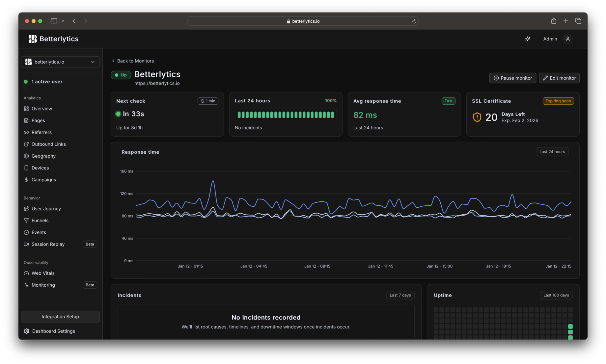Click the Expiring soon badge

point(558,101)
